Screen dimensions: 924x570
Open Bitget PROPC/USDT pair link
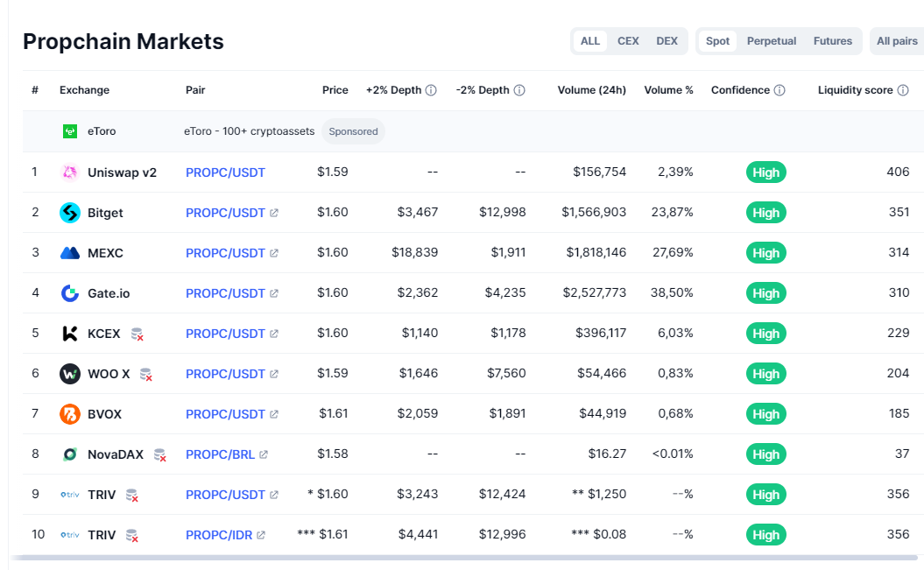[x=225, y=213]
